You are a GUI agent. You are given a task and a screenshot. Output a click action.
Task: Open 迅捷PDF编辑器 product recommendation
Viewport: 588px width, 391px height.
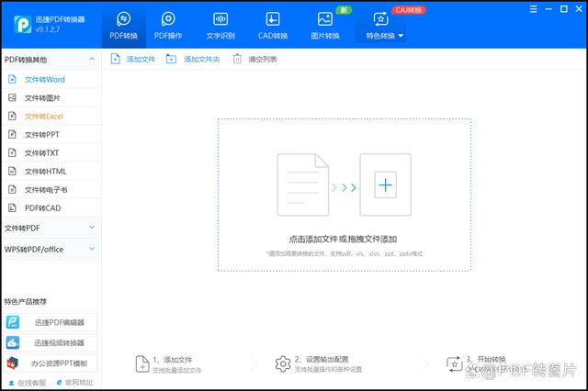pos(51,322)
